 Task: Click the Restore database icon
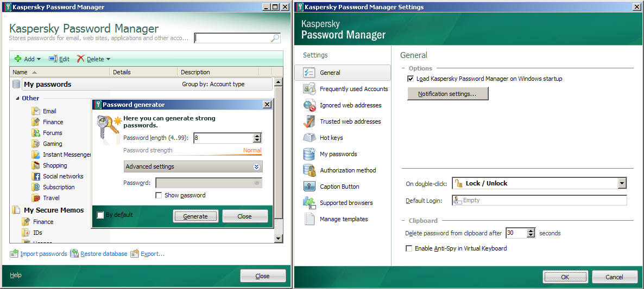tap(74, 254)
